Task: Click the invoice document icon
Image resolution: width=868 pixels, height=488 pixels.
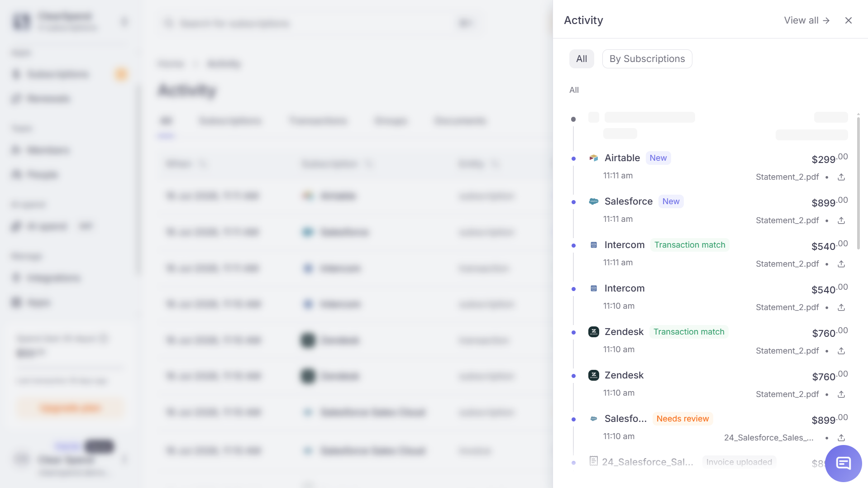Action: click(594, 461)
